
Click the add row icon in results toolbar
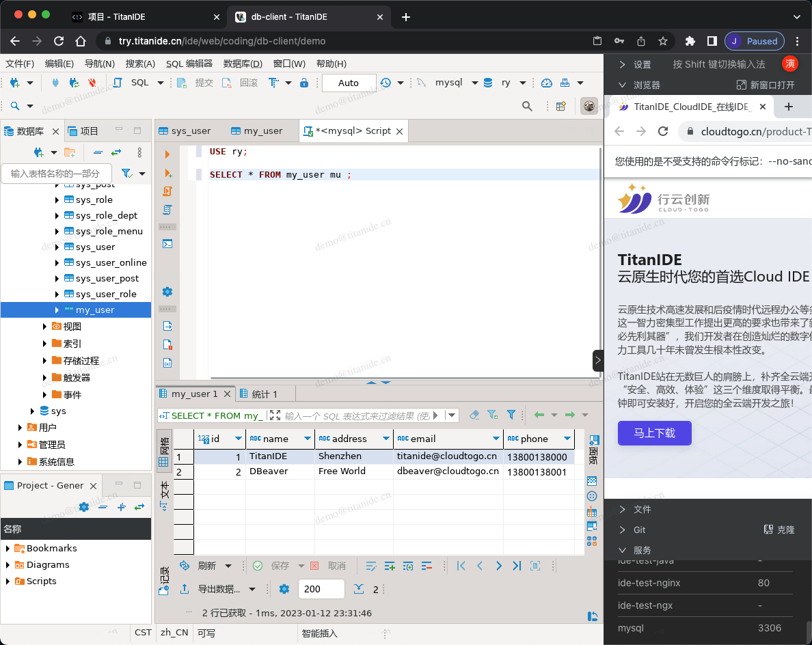[390, 566]
